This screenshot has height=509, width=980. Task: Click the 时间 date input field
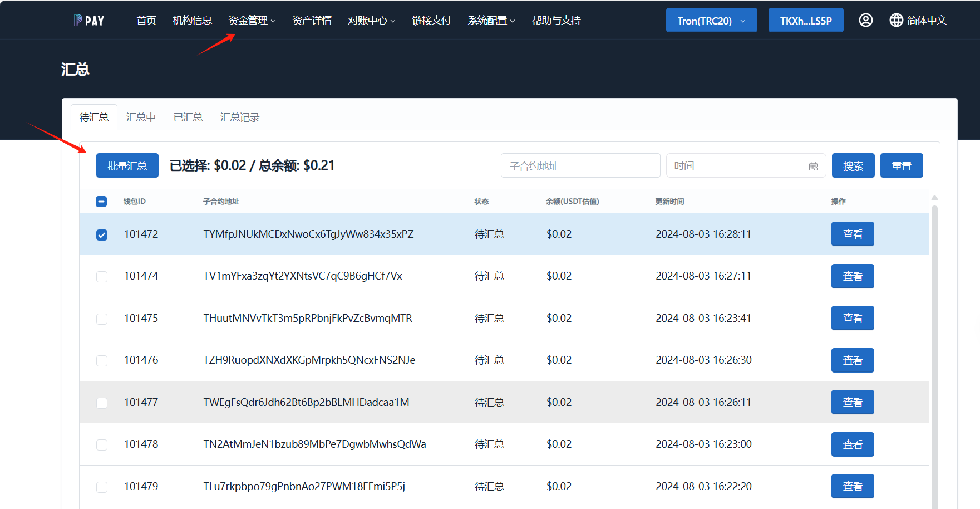pos(746,165)
